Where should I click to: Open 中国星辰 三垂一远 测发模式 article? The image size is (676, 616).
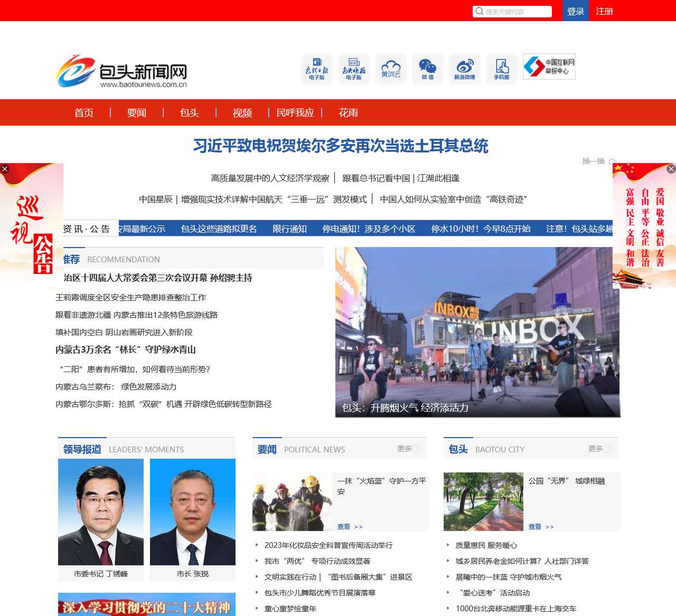(253, 199)
